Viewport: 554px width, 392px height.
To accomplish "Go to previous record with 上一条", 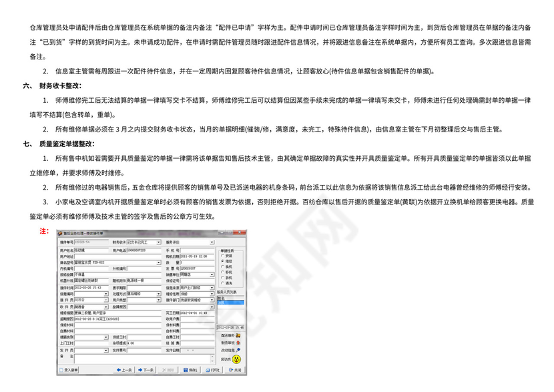I will tap(124, 369).
